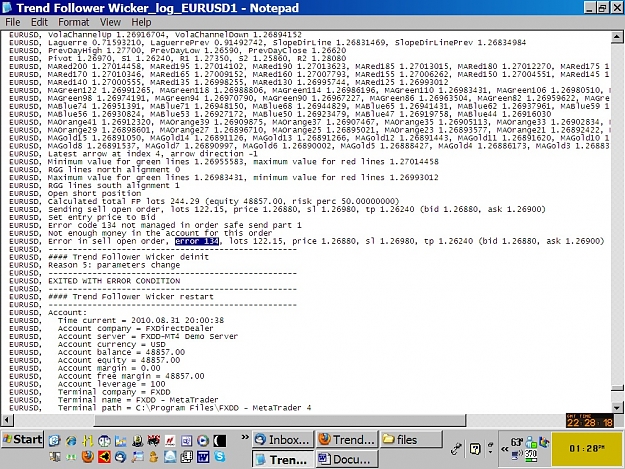
Task: Click 'RGG lines south alignment 1' line
Action: pos(114,185)
